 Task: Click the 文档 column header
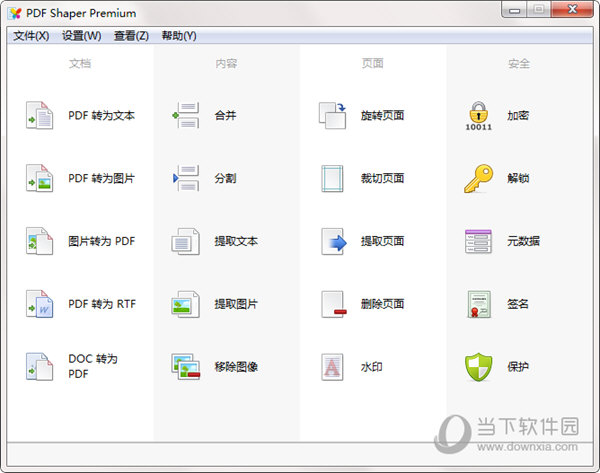[x=80, y=63]
